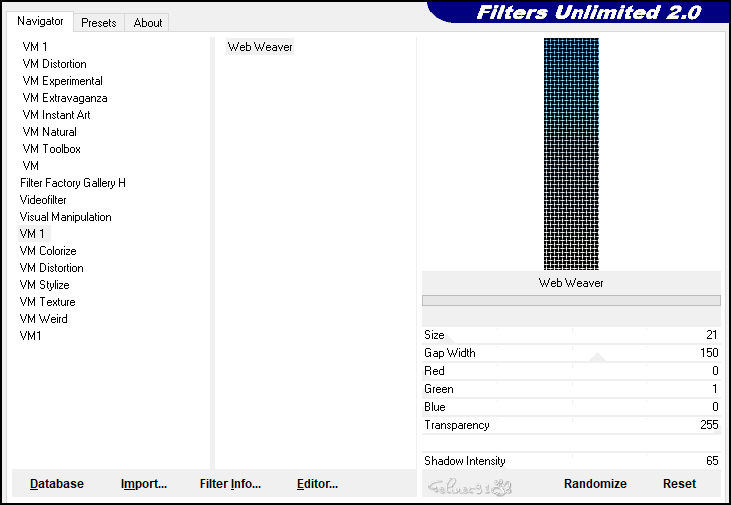
Task: Launch the Editor... button
Action: pyautogui.click(x=317, y=484)
